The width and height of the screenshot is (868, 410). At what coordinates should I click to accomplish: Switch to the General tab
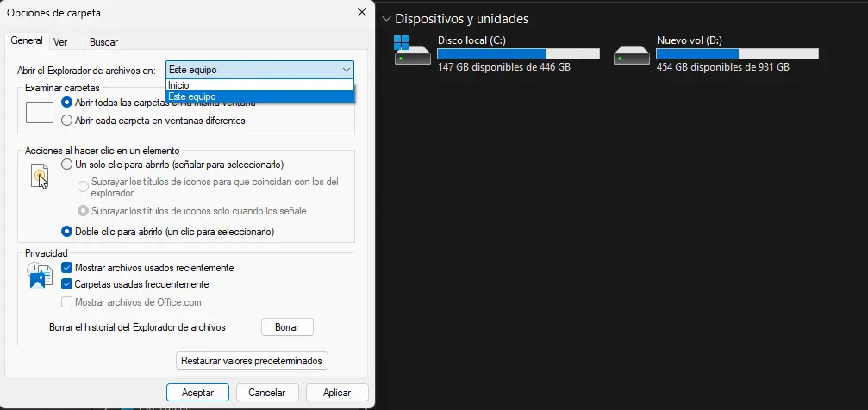click(x=27, y=40)
